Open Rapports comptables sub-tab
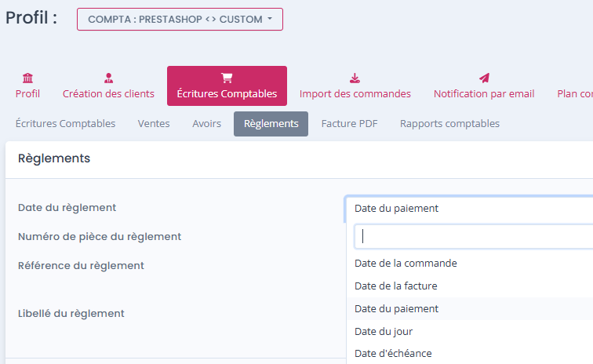 click(449, 124)
